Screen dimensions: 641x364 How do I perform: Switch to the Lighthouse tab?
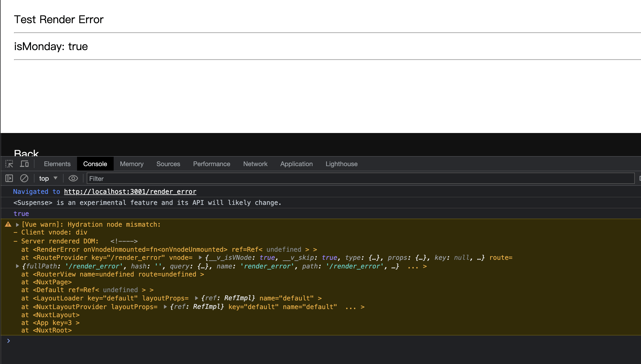(x=341, y=164)
